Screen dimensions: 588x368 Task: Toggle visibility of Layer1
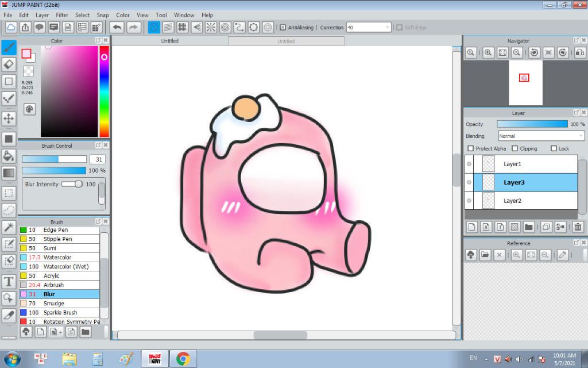coord(469,164)
